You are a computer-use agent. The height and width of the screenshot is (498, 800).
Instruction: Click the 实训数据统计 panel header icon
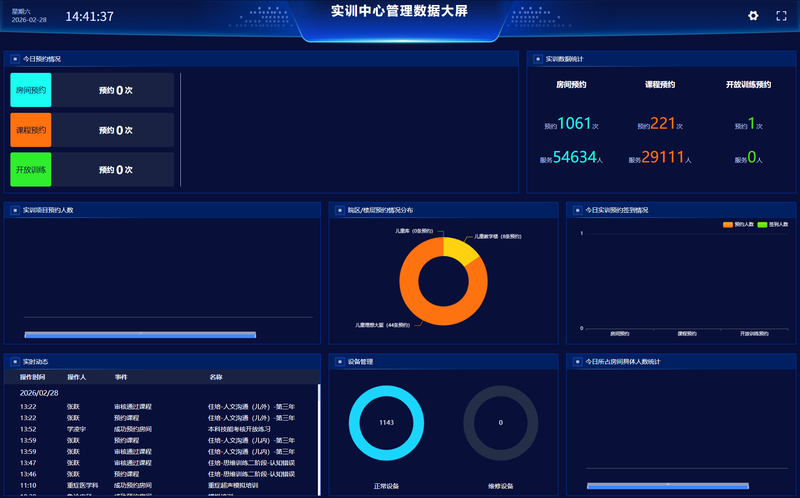click(537, 59)
